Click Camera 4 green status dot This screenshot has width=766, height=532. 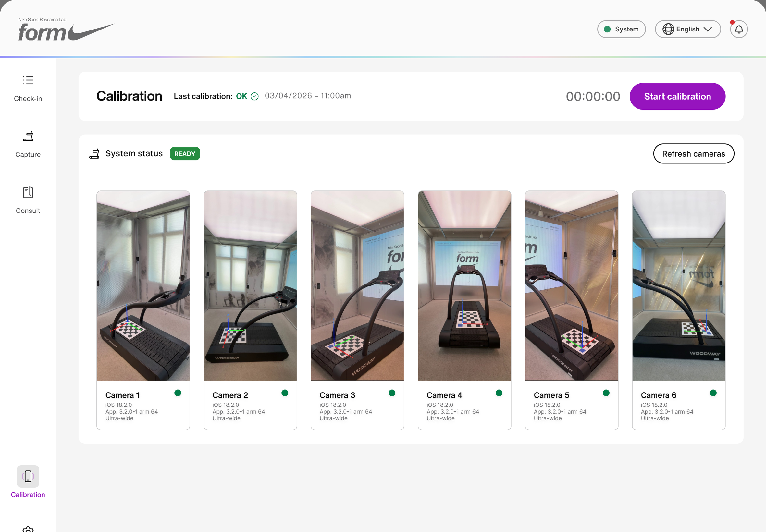(x=499, y=393)
